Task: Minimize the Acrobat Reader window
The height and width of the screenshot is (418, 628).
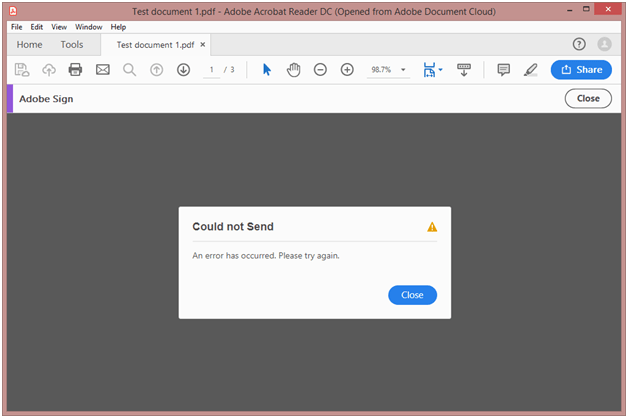Action: (x=570, y=10)
